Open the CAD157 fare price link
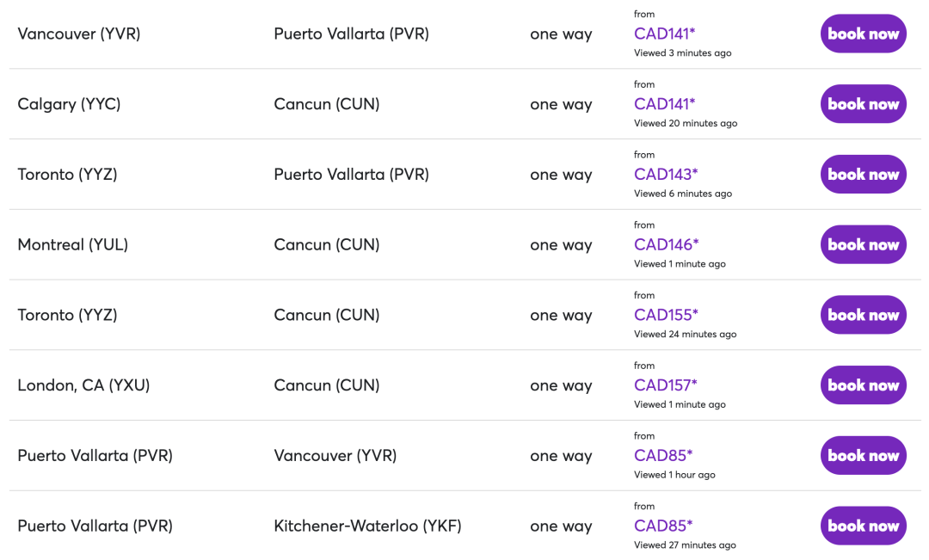The height and width of the screenshot is (560, 929). point(665,385)
